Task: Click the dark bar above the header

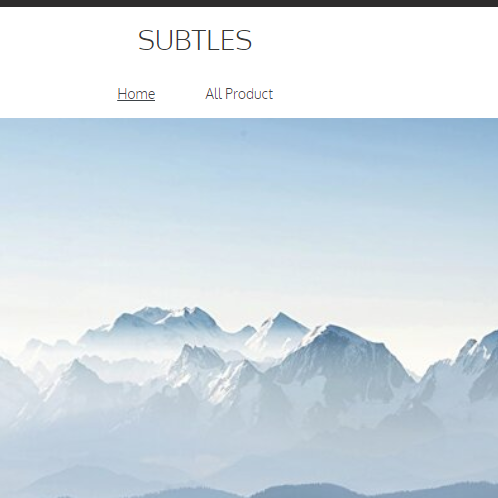Action: point(249,3)
